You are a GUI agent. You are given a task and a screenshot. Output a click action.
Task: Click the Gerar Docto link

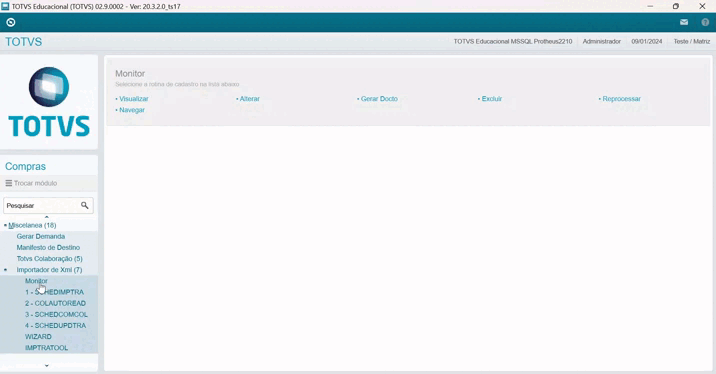(x=379, y=99)
